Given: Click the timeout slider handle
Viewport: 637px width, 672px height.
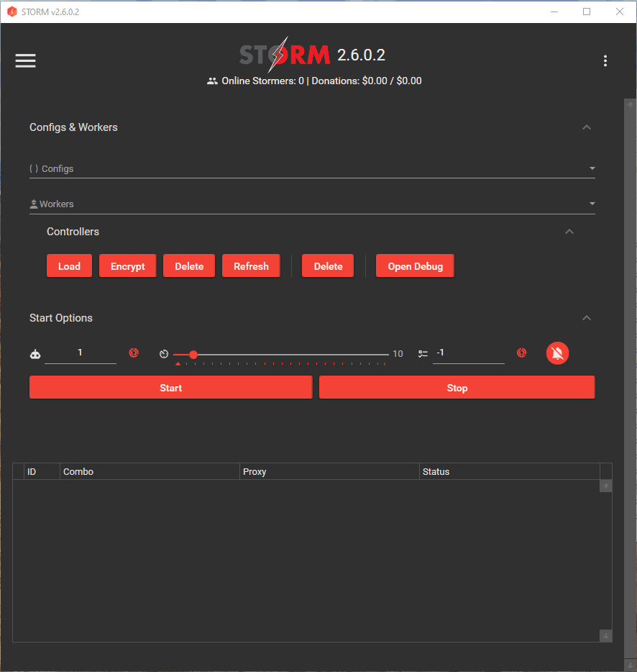Looking at the screenshot, I should tap(193, 355).
